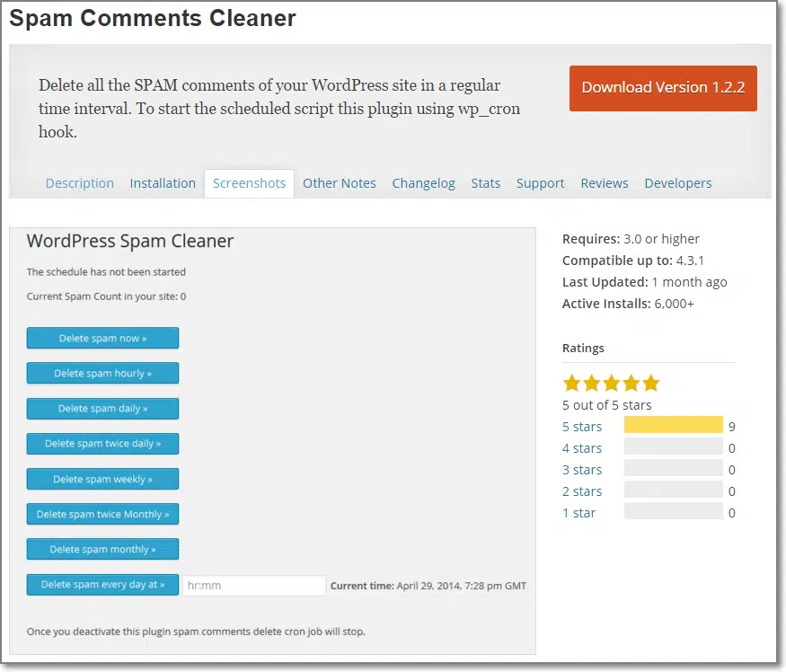The width and height of the screenshot is (786, 672).
Task: Go to the Support tab
Action: coord(540,183)
